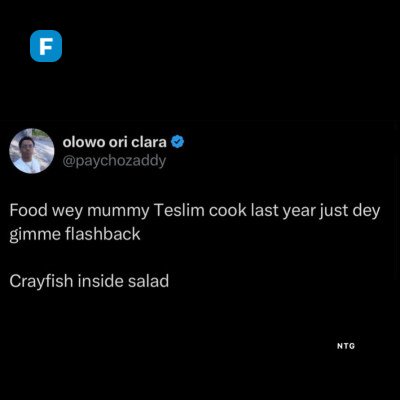Screen dimensions: 400x400
Task: Click the Crayfish inside salad line
Action: [x=89, y=281]
